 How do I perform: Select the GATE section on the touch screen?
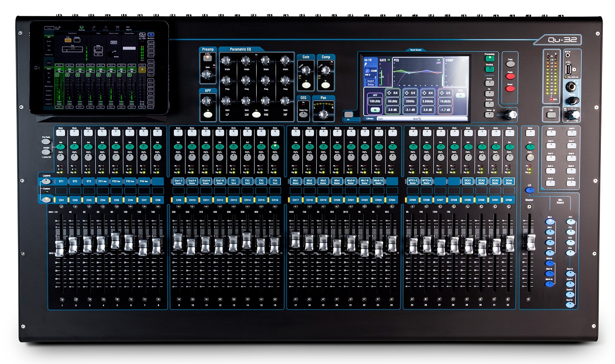pyautogui.click(x=385, y=72)
